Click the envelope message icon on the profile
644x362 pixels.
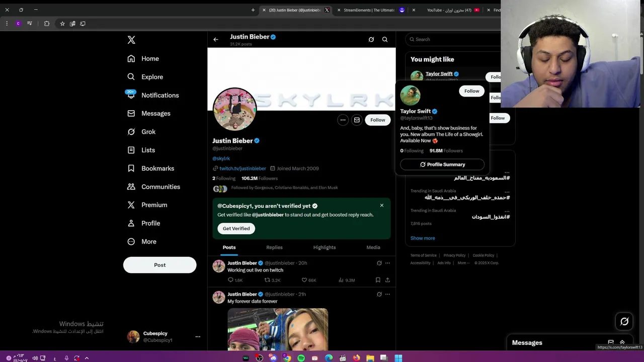click(x=357, y=120)
